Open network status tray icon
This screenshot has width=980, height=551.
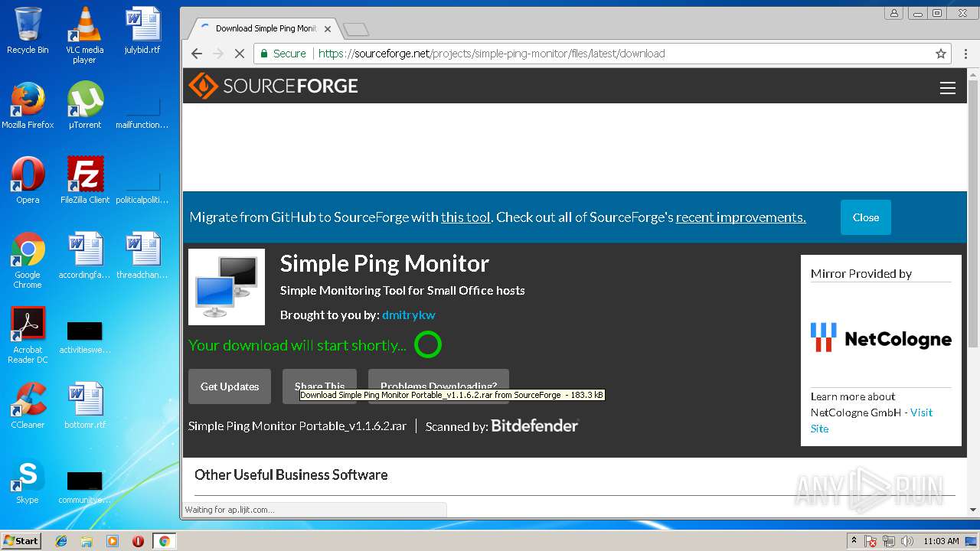[x=889, y=541]
